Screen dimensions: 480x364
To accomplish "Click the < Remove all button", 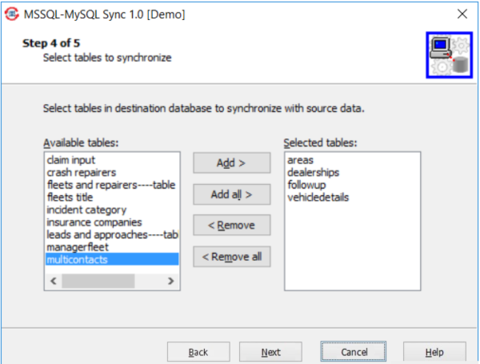I will pyautogui.click(x=232, y=256).
